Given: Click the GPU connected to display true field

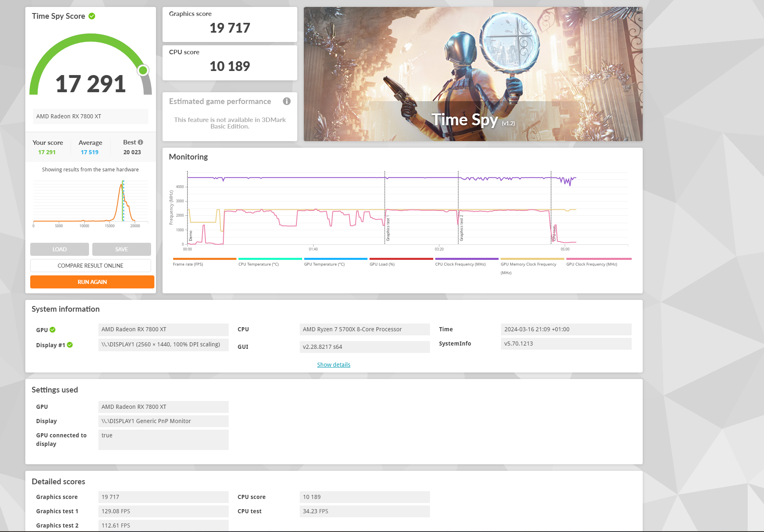Looking at the screenshot, I should [x=163, y=440].
